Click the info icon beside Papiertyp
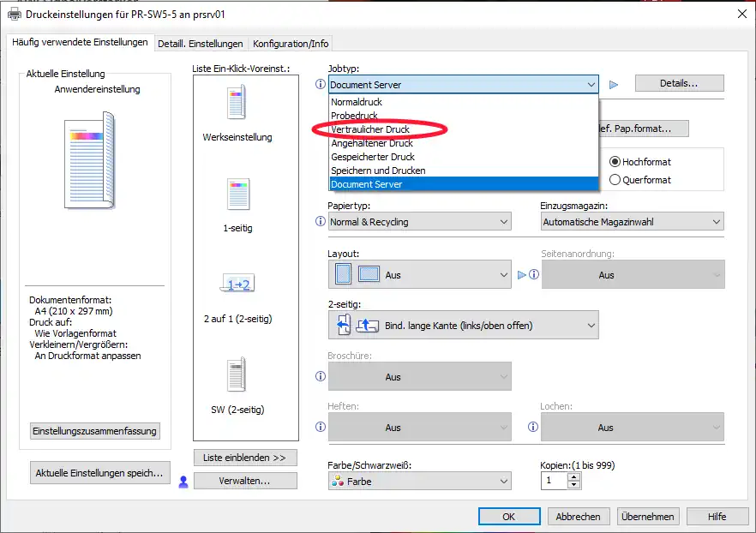The width and height of the screenshot is (756, 533). point(321,222)
